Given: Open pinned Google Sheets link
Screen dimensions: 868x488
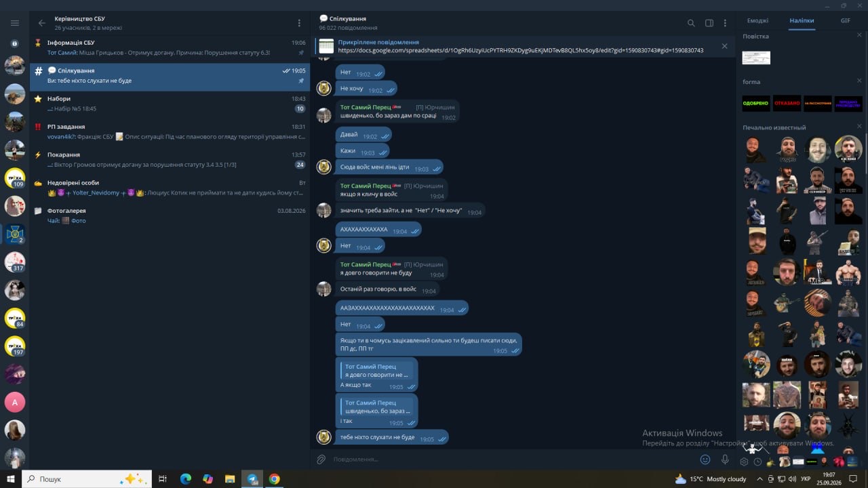Looking at the screenshot, I should (520, 50).
